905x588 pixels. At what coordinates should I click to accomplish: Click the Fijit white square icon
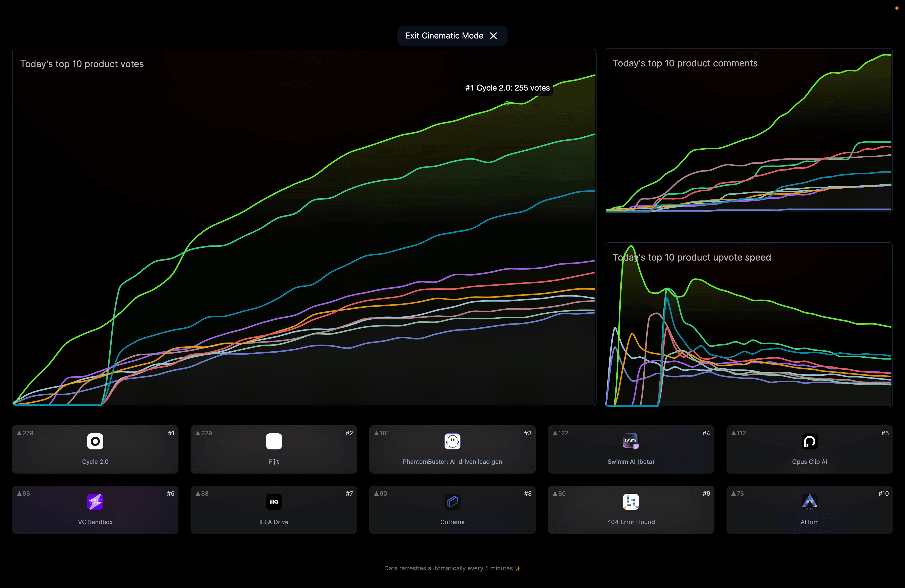pos(274,441)
